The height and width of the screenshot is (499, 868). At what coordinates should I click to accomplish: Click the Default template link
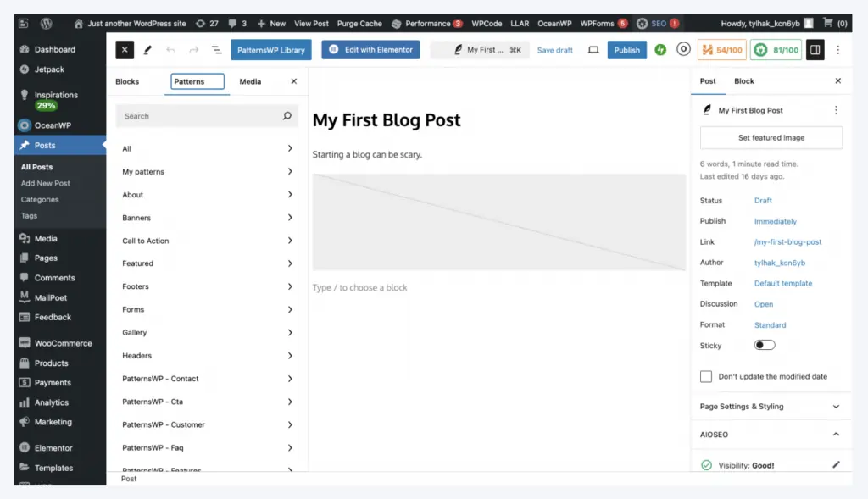coord(782,283)
